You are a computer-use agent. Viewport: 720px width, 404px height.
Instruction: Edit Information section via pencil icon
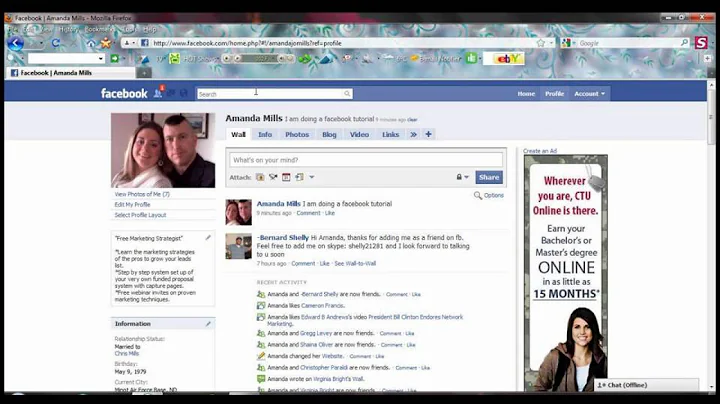tap(208, 324)
